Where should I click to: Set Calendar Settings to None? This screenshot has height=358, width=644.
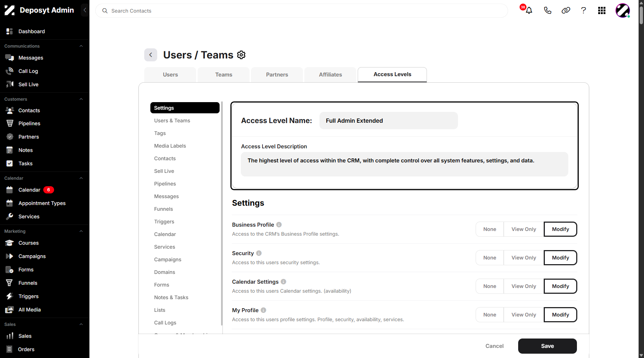490,286
